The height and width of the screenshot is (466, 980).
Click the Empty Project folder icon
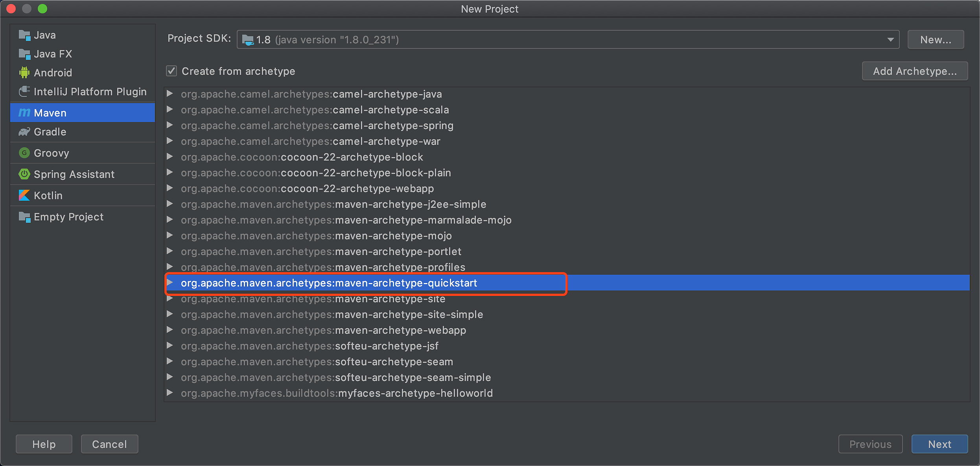24,216
